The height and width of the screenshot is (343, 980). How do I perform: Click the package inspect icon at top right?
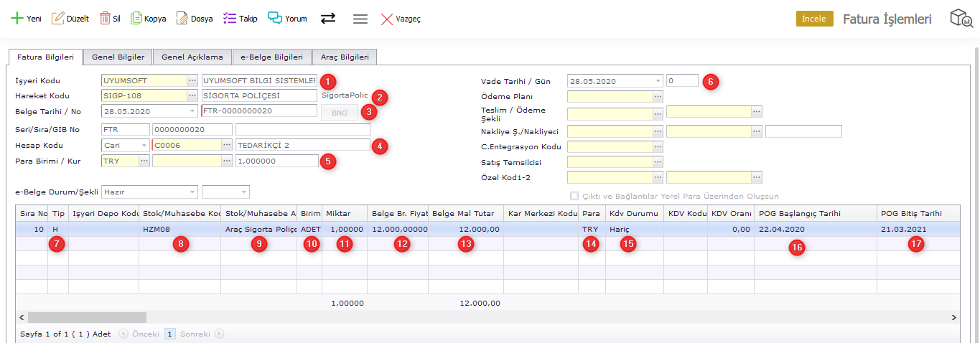961,19
